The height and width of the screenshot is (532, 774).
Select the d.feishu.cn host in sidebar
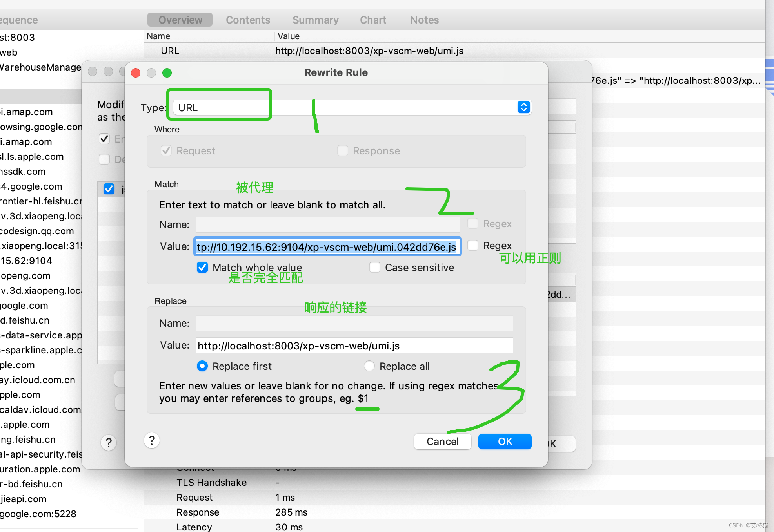point(25,320)
